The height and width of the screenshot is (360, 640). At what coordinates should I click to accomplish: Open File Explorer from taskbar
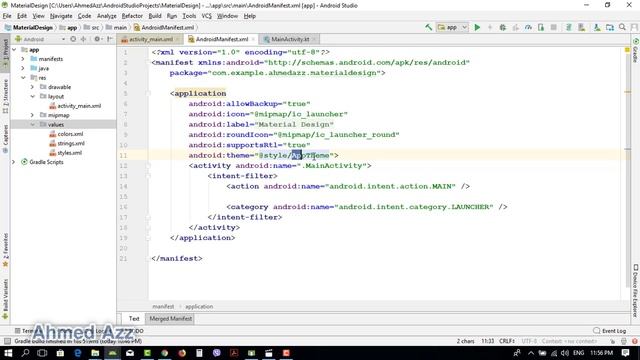tap(95, 353)
